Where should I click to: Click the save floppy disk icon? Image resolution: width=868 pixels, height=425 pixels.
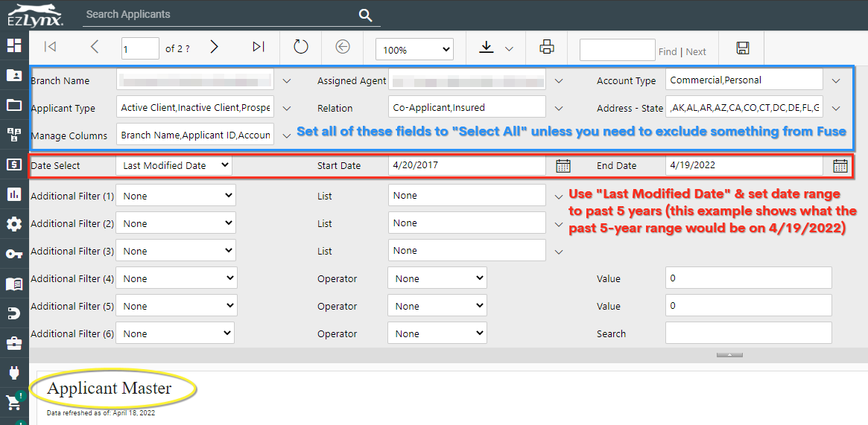coord(742,48)
